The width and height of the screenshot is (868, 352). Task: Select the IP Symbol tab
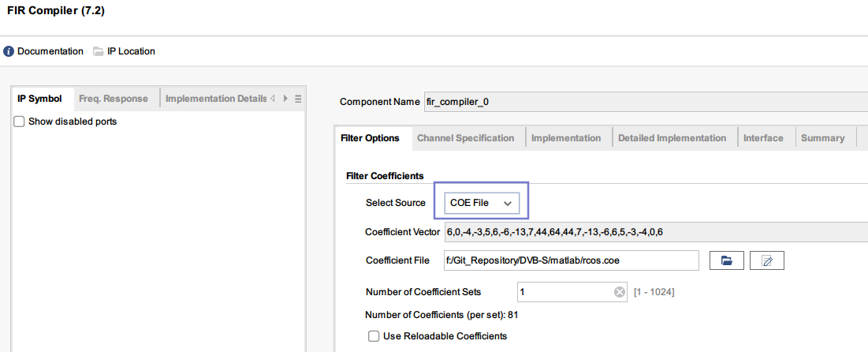[39, 99]
